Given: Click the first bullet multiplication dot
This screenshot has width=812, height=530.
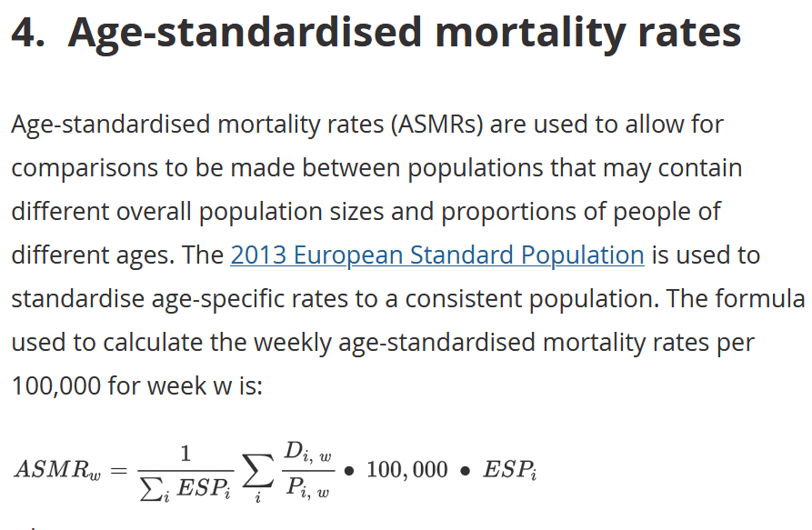Looking at the screenshot, I should click(x=349, y=471).
